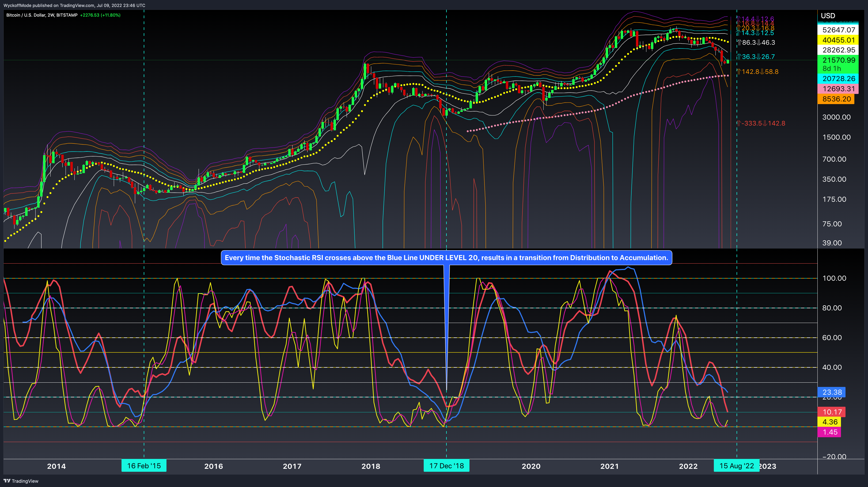Viewport: 868px width, 487px height.
Task: Click the 1500.00 price axis value
Action: pos(836,138)
